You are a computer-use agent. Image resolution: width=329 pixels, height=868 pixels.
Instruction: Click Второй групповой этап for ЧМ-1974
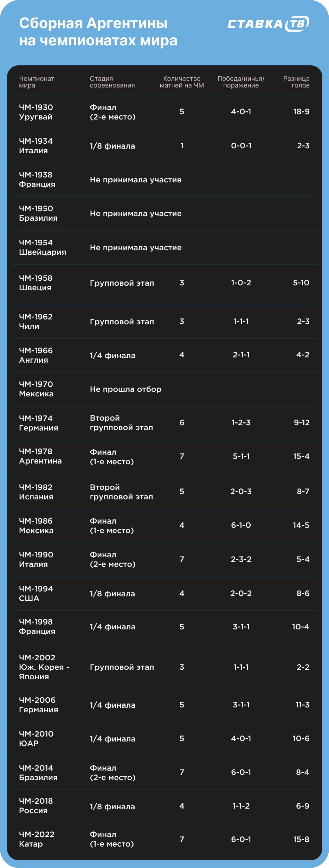(x=121, y=423)
